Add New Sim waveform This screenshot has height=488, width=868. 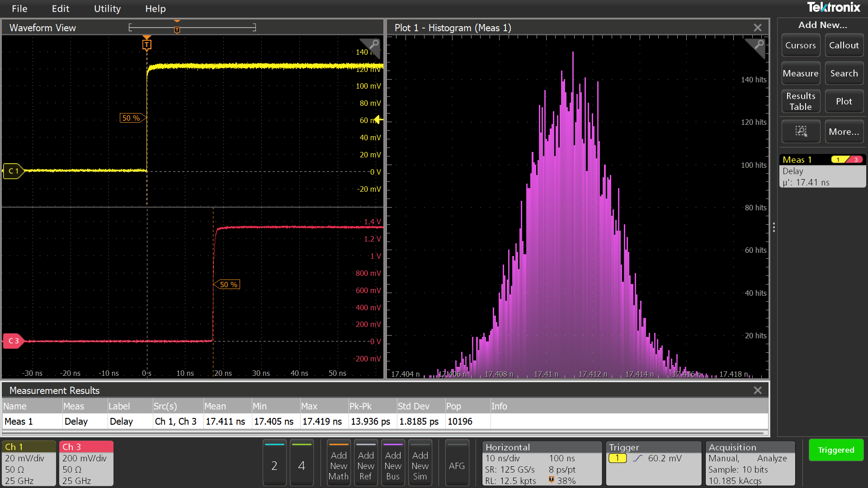pyautogui.click(x=420, y=463)
